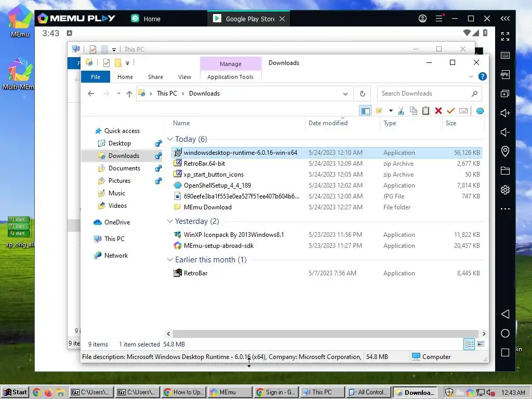Switch to All Control taskbar button
Screen dimensions: 532x399
click(369, 392)
